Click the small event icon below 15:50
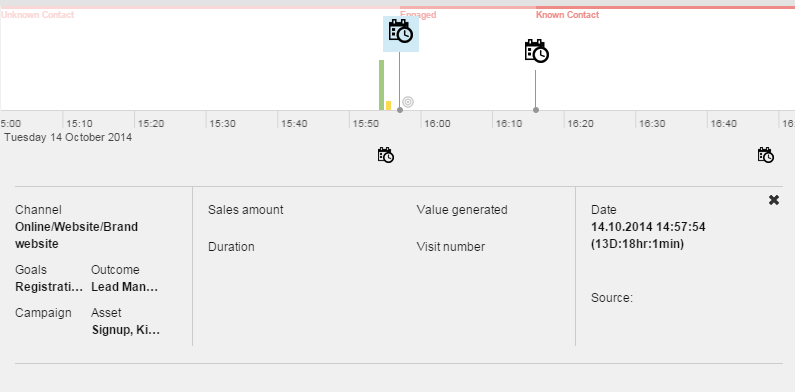The image size is (795, 392). point(386,155)
